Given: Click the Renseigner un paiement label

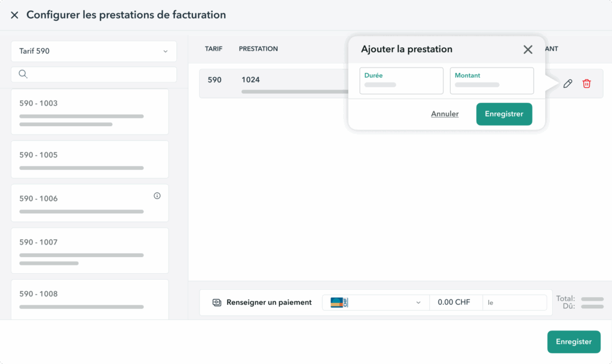Looking at the screenshot, I should tap(269, 302).
